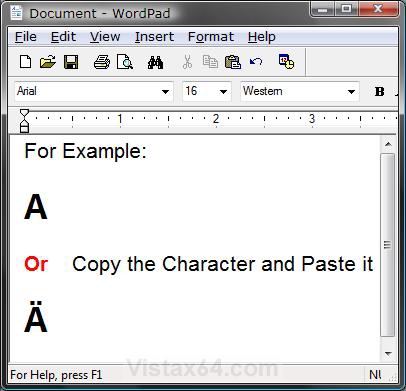Paste from clipboard with the Paste icon
Image resolution: width=406 pixels, height=391 pixels.
point(233,62)
